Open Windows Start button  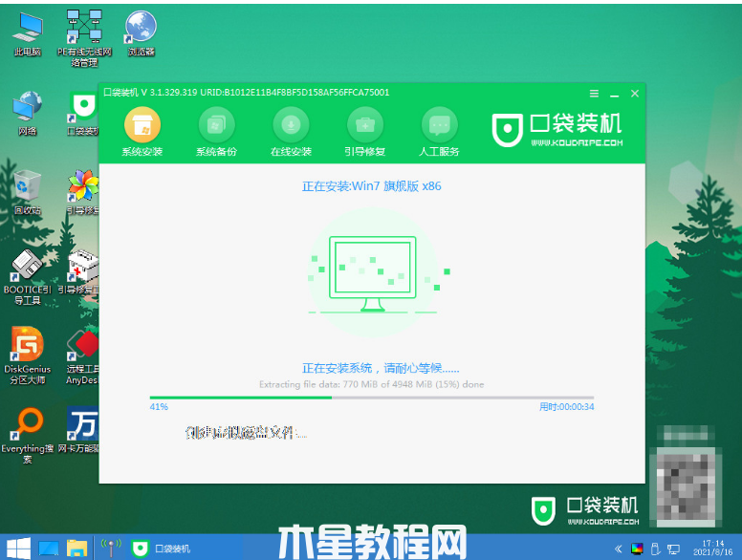tap(18, 549)
